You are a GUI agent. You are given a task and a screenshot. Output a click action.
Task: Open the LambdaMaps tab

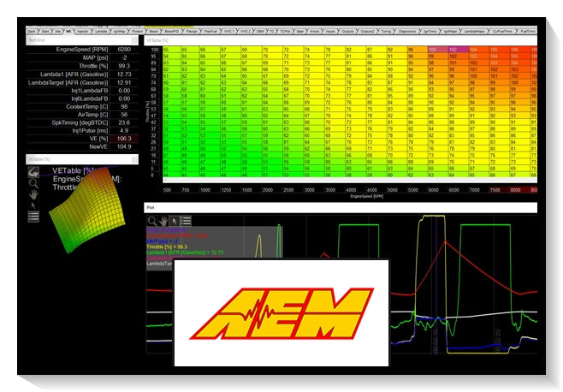coord(474,32)
